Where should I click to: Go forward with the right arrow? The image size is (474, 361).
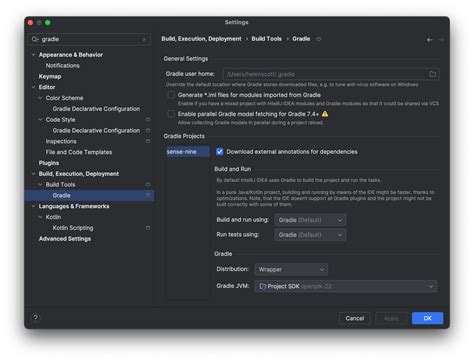[x=441, y=40]
